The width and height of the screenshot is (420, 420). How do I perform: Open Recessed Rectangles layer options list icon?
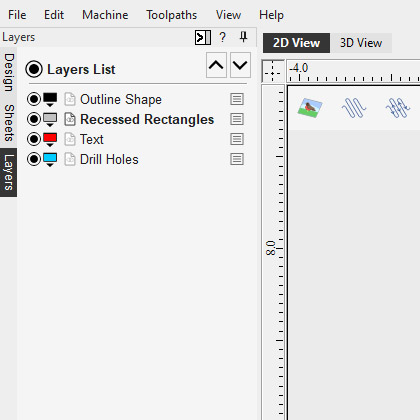(237, 119)
